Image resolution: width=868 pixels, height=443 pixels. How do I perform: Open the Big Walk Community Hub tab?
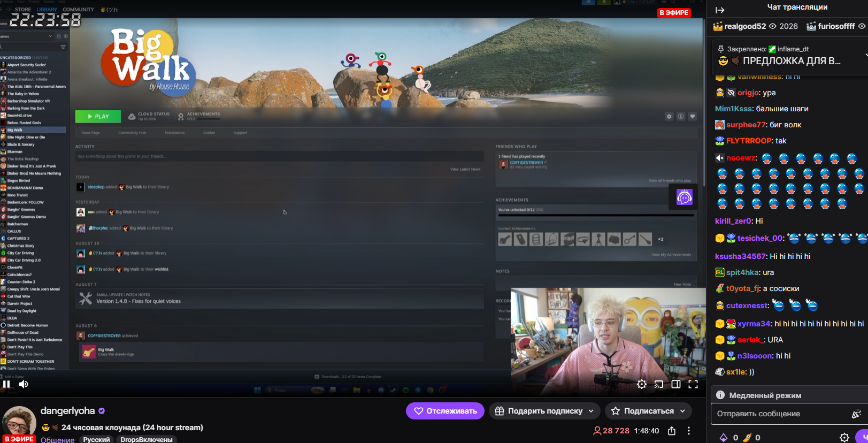(132, 133)
